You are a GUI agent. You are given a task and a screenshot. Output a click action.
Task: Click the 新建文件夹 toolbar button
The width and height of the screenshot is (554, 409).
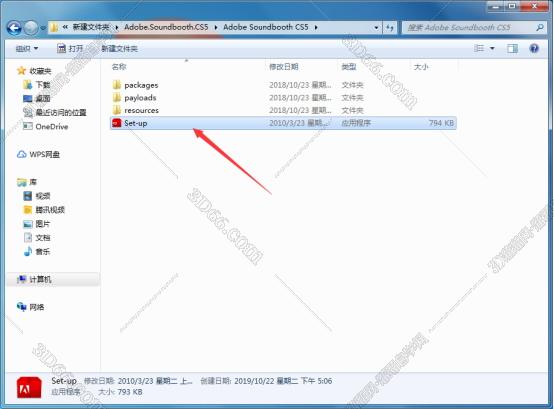click(119, 48)
